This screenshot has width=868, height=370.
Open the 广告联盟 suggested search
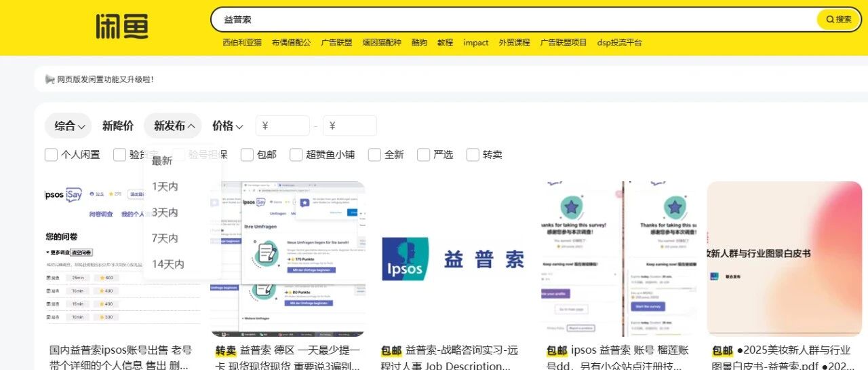point(336,42)
